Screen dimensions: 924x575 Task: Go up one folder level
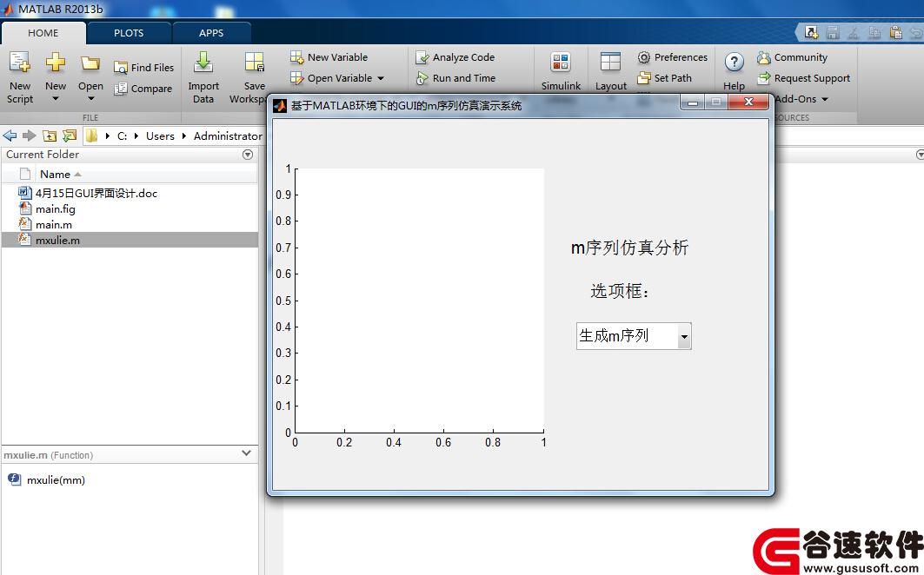[x=50, y=136]
